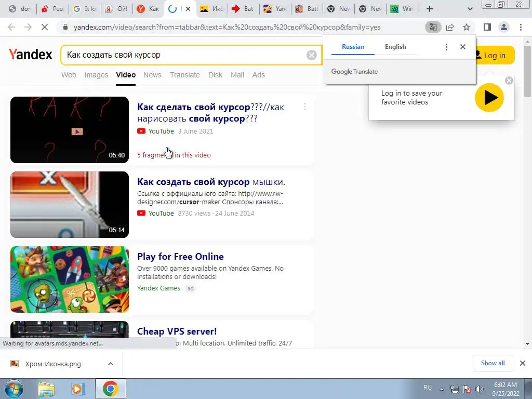The image size is (532, 399).
Task: Open the Ads tab in Yandex
Action: 259,75
